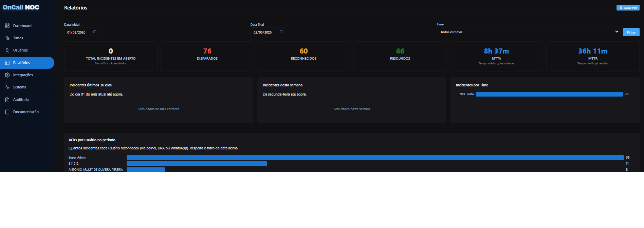644x228 pixels.
Task: Click the Filtrar button
Action: (x=631, y=32)
